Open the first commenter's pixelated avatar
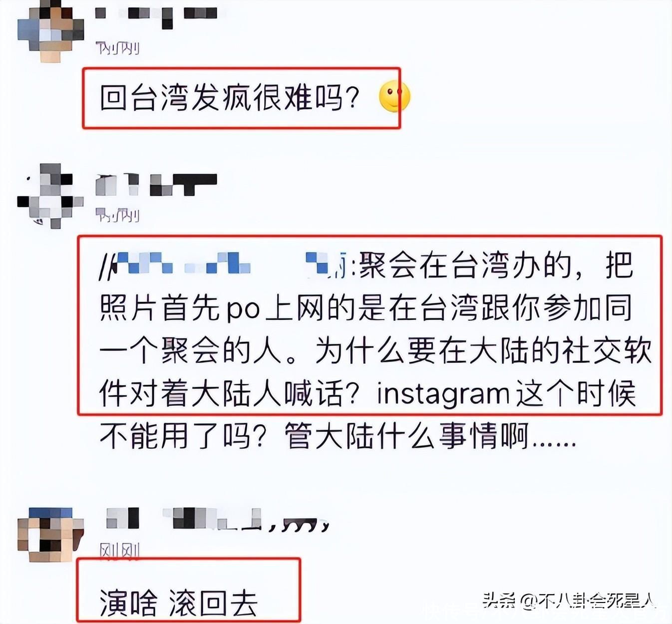Screen dimensions: 672x624 pyautogui.click(x=50, y=31)
